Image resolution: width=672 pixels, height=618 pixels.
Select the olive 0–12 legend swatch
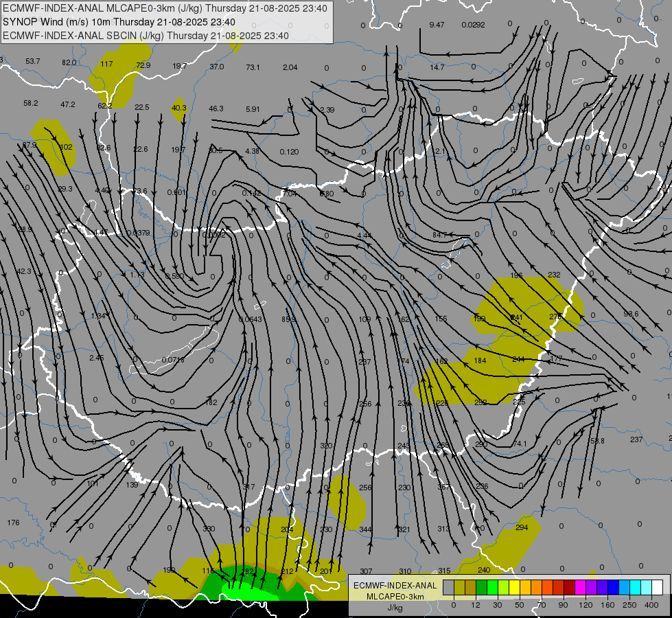tap(459, 588)
